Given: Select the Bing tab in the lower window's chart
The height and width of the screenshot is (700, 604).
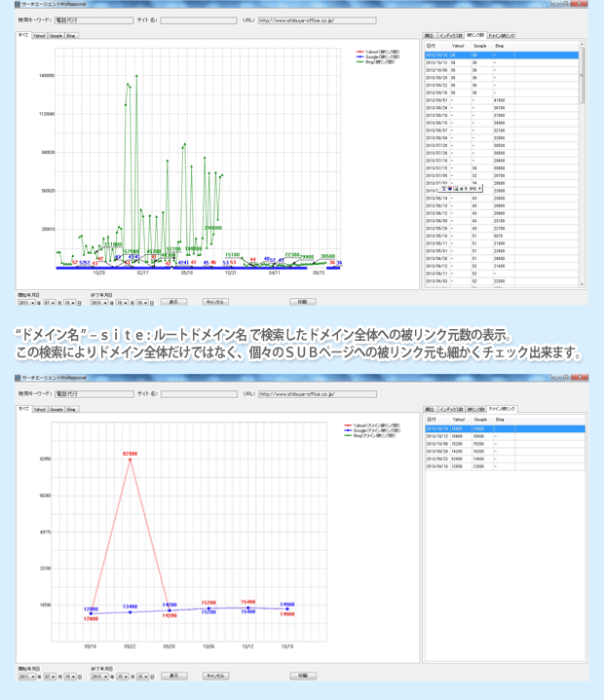Looking at the screenshot, I should point(71,409).
